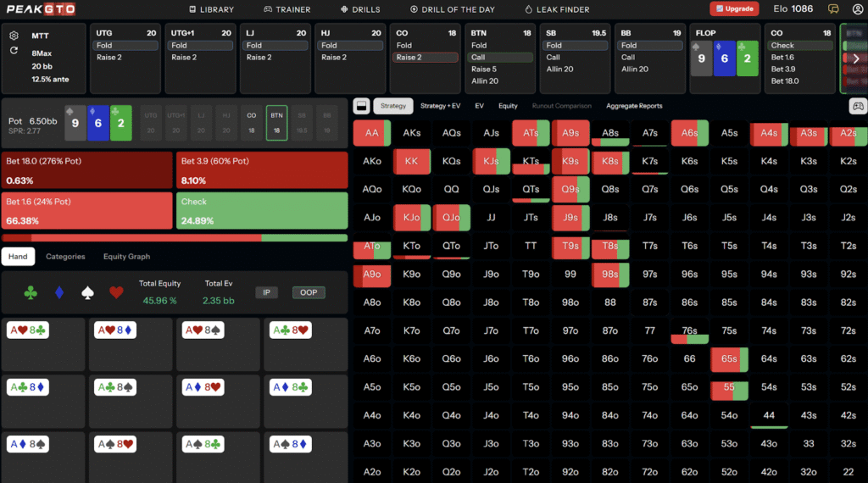Switch the player view to IP

pyautogui.click(x=266, y=292)
